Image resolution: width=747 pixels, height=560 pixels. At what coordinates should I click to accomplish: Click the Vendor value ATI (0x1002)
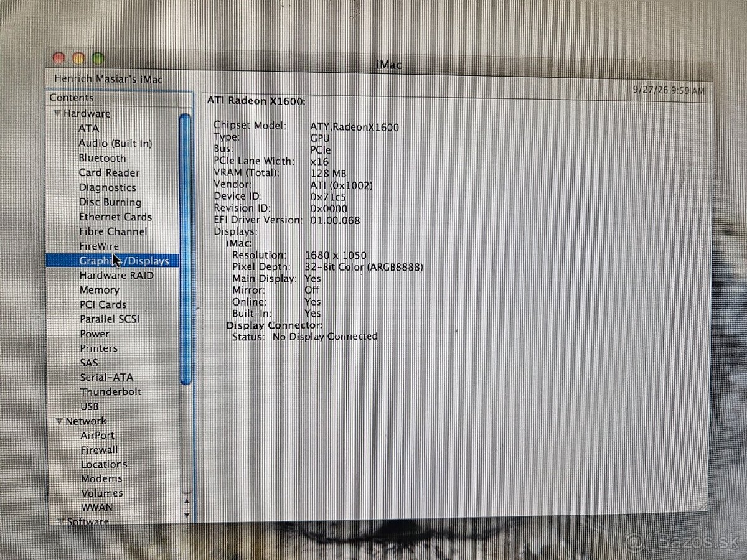341,185
